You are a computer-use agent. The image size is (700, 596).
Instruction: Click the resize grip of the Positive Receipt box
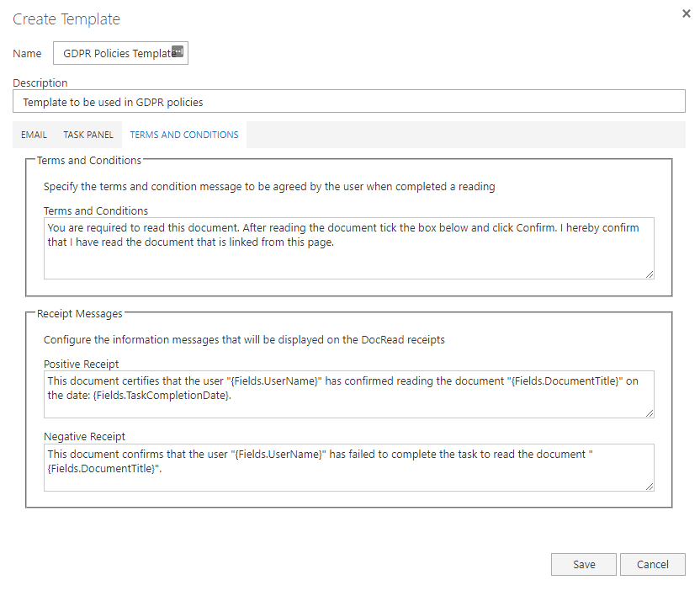[x=650, y=412]
